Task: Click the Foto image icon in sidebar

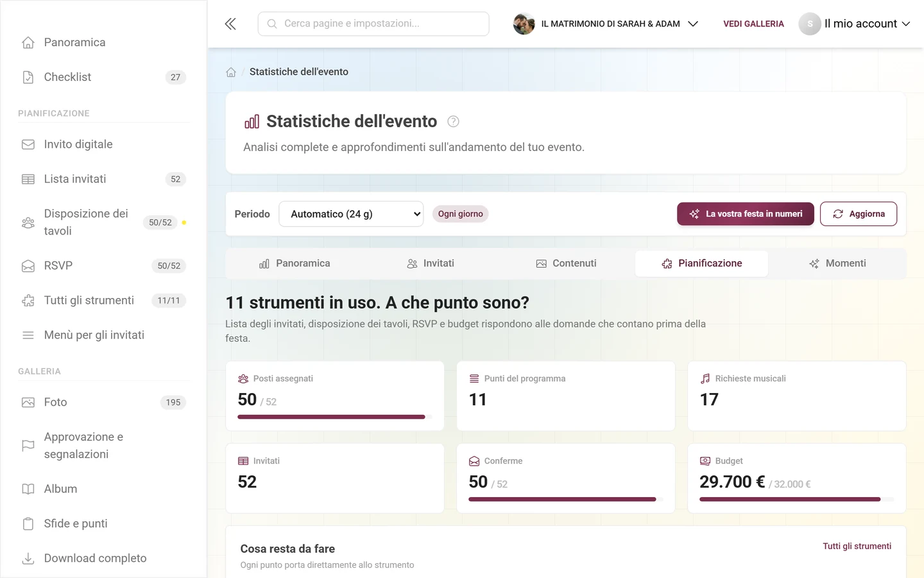Action: coord(28,403)
